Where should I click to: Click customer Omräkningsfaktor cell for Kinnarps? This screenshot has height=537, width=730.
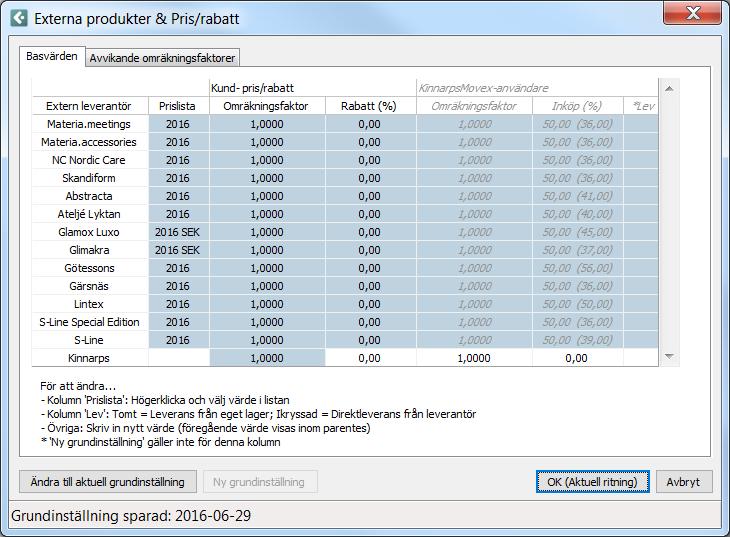267,358
